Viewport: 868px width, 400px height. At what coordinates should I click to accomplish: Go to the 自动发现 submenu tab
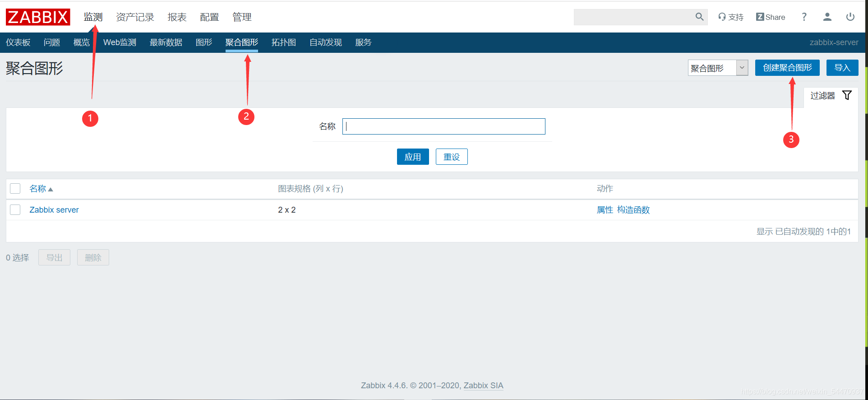coord(326,42)
